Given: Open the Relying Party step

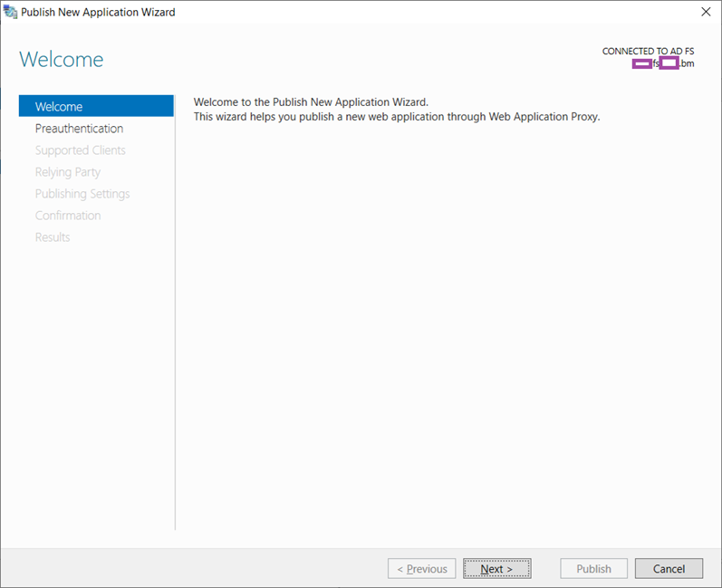Looking at the screenshot, I should coord(68,172).
